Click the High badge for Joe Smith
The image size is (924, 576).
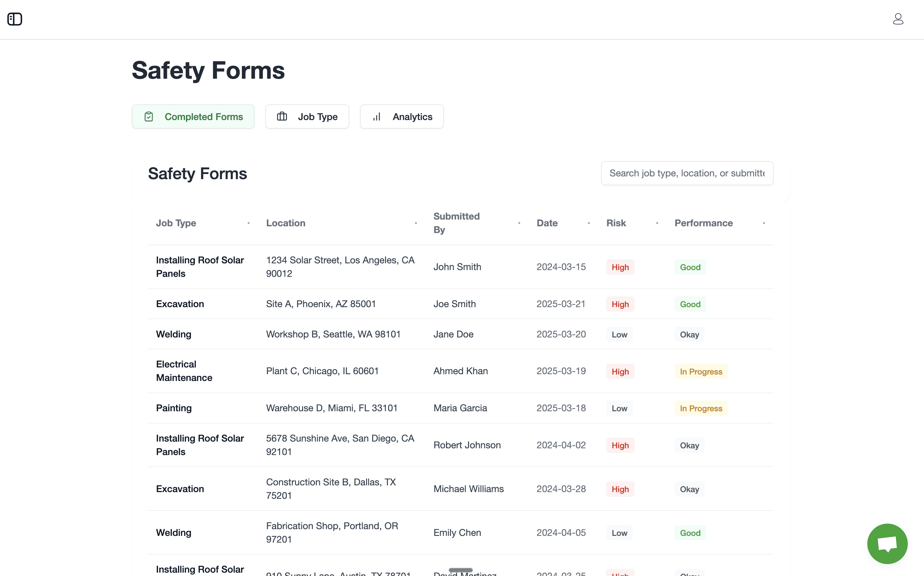click(x=620, y=304)
